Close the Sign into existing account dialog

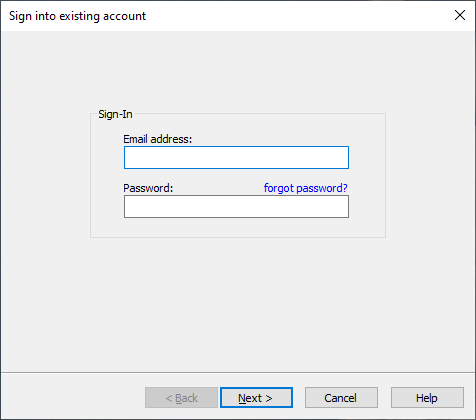(x=460, y=15)
